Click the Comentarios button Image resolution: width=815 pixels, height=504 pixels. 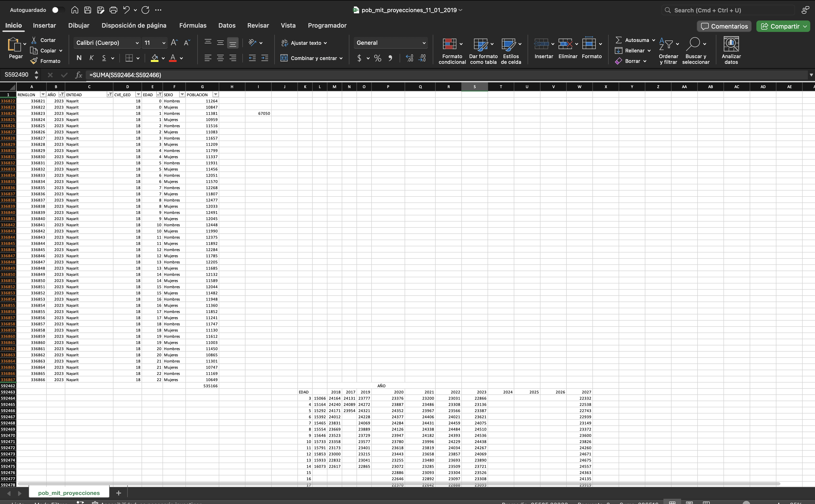(x=724, y=26)
